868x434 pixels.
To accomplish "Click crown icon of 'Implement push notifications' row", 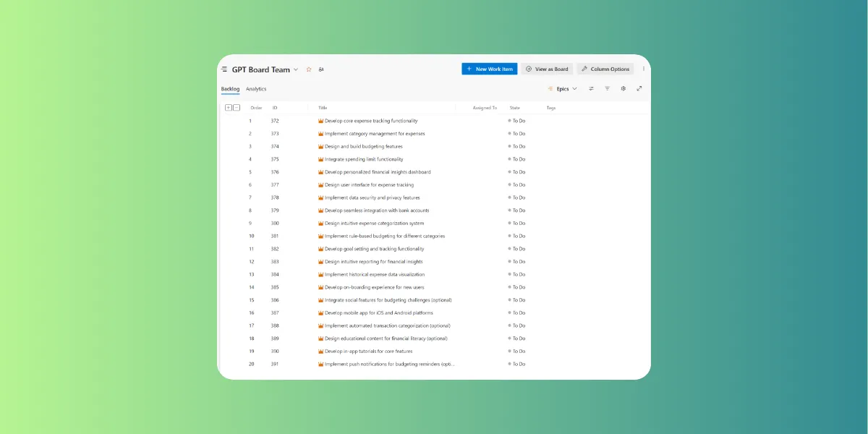I will 320,364.
